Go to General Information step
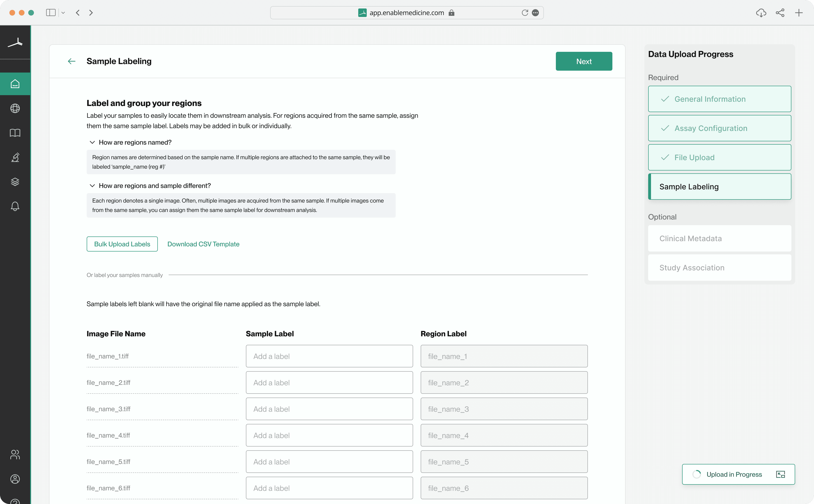The height and width of the screenshot is (504, 814). coord(719,99)
